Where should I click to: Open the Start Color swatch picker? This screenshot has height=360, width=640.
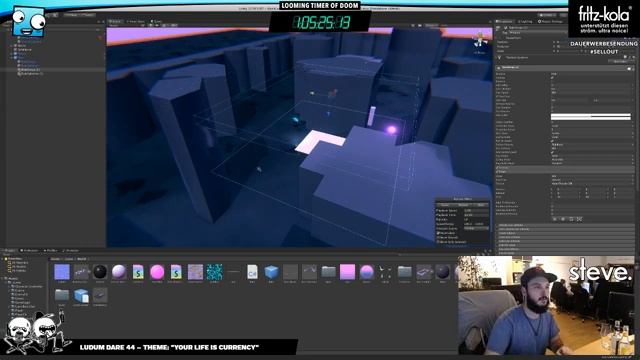click(x=591, y=117)
